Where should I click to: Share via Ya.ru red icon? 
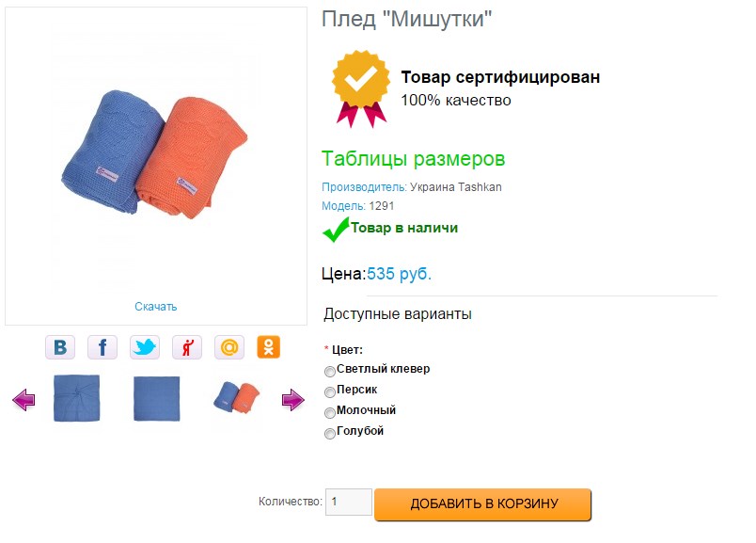(x=187, y=347)
